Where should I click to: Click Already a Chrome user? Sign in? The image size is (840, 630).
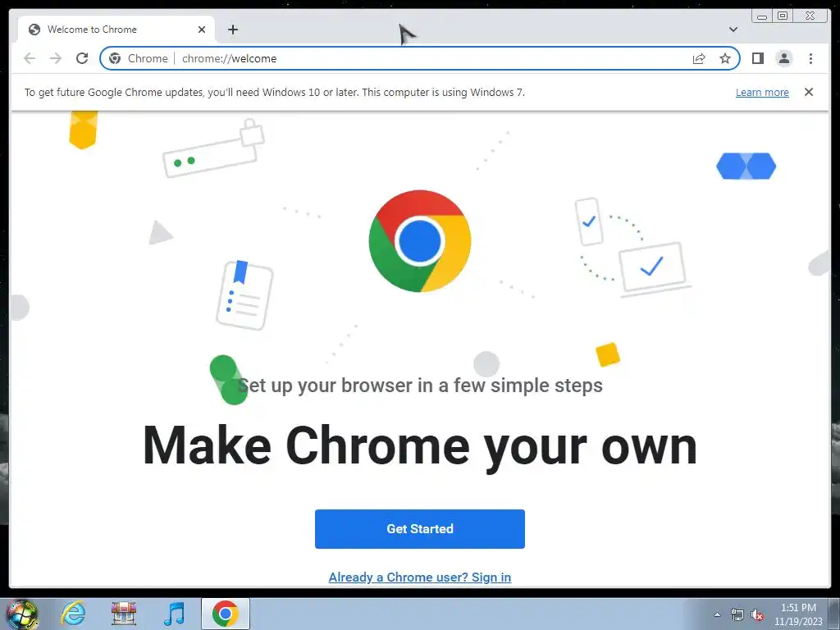(x=419, y=577)
